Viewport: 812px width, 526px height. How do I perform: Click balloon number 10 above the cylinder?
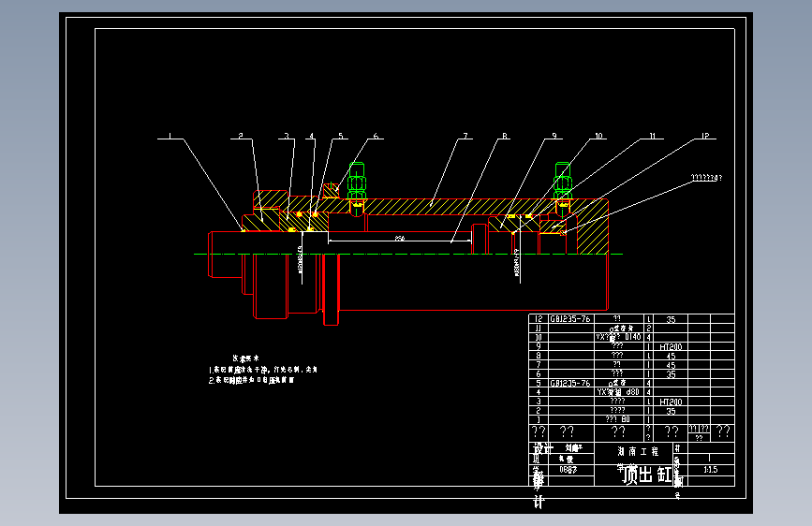pyautogui.click(x=598, y=136)
